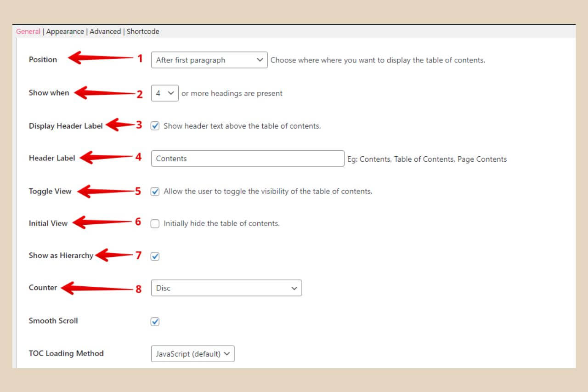The height and width of the screenshot is (392, 588).
Task: Click the Header Label text field
Action: (x=247, y=158)
